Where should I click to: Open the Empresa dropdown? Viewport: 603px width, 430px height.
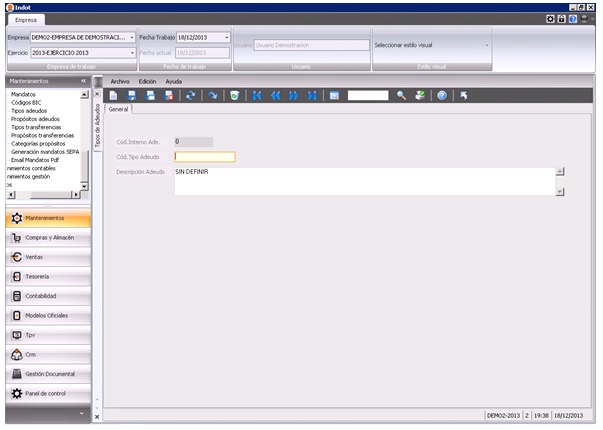tap(132, 37)
